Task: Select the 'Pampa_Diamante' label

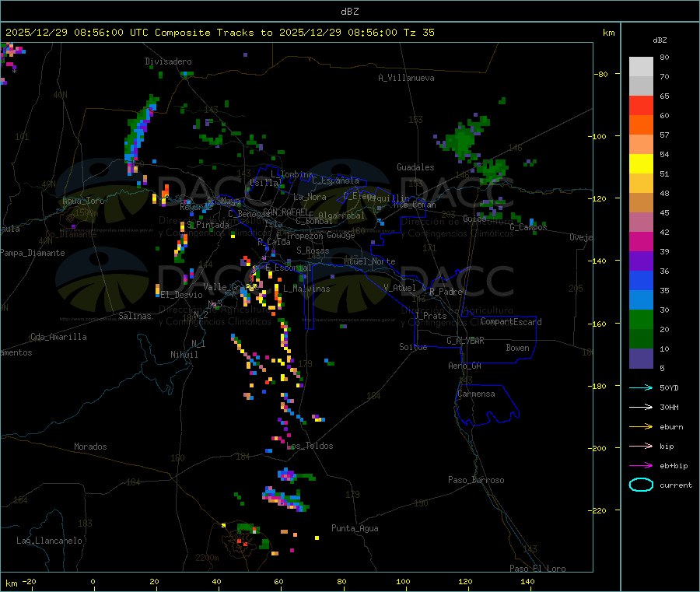Action: click(x=33, y=253)
